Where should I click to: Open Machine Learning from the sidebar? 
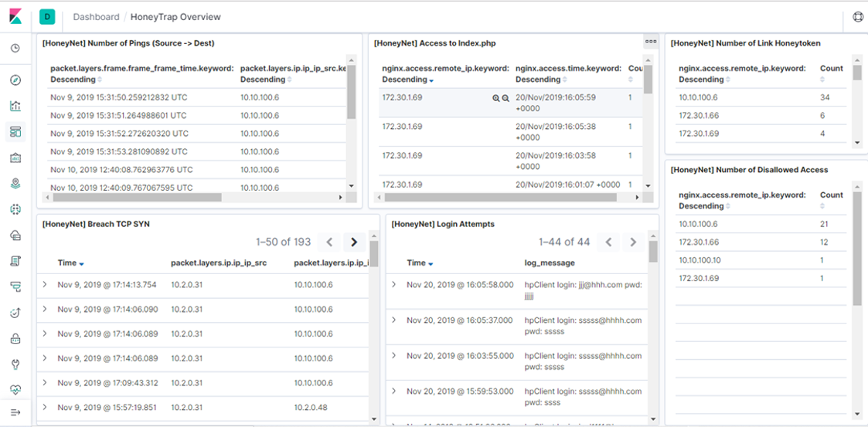[x=15, y=209]
